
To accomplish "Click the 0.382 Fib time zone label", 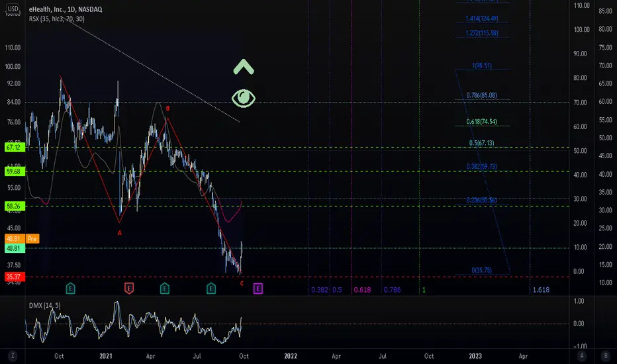I will [320, 290].
